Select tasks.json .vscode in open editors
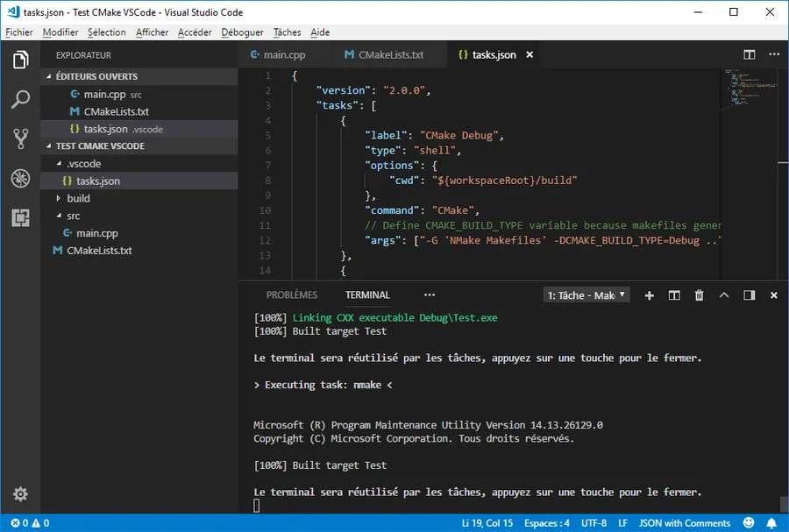The height and width of the screenshot is (532, 789). coord(139,129)
